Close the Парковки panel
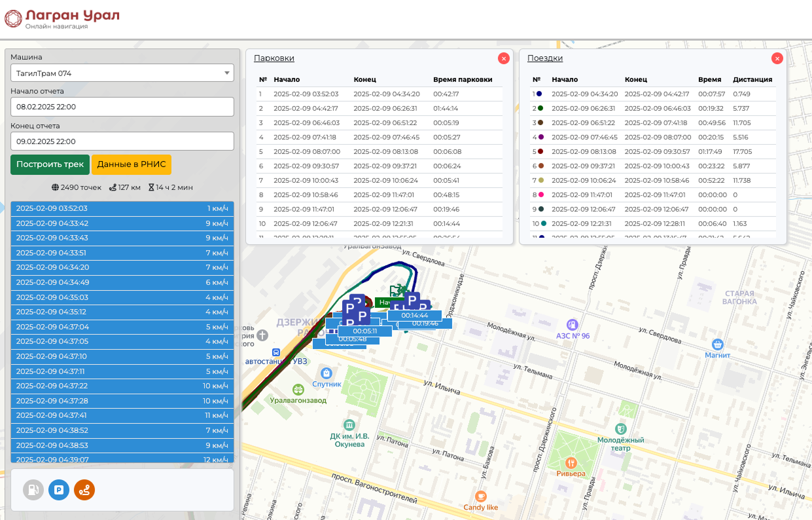The height and width of the screenshot is (520, 812). [x=504, y=58]
